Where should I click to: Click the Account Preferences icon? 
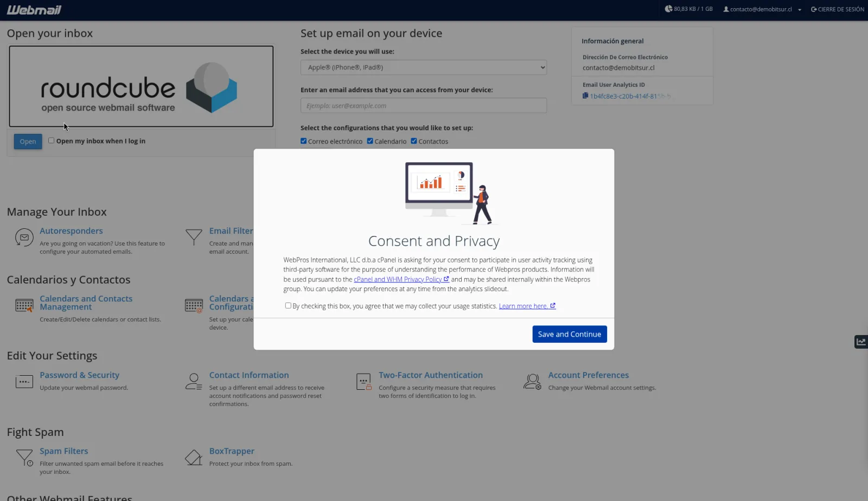click(x=532, y=382)
